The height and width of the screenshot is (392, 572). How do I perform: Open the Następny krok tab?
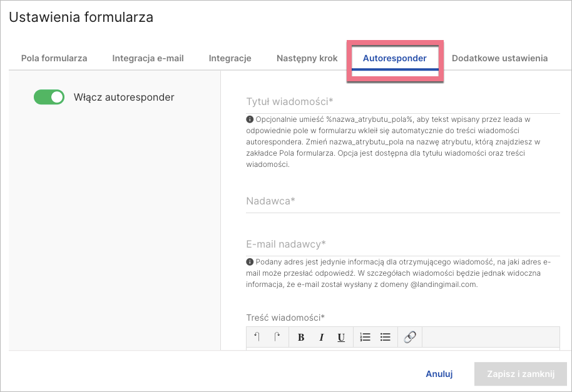[x=307, y=58]
